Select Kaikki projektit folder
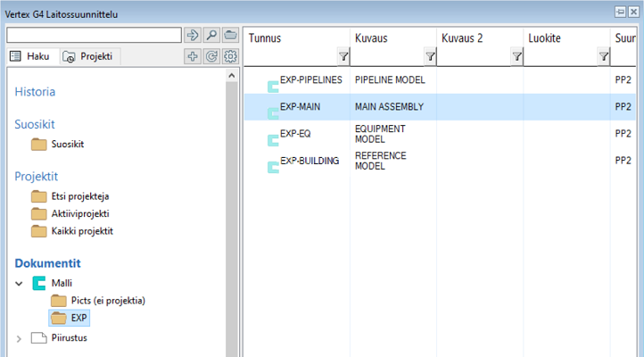 pyautogui.click(x=83, y=231)
